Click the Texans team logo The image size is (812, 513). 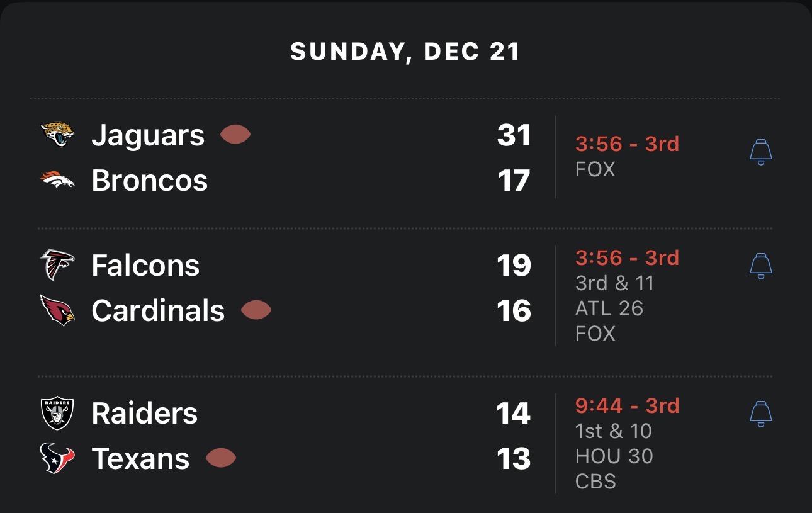pos(57,458)
